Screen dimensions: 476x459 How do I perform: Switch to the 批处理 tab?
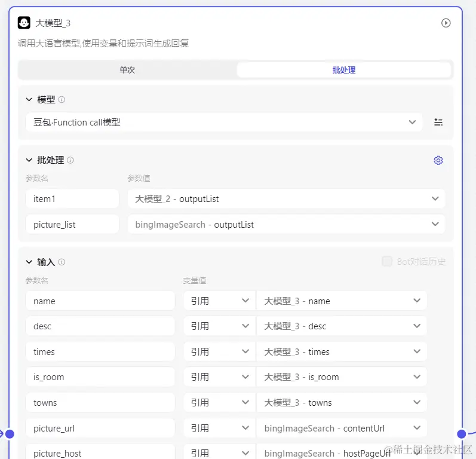coord(343,70)
